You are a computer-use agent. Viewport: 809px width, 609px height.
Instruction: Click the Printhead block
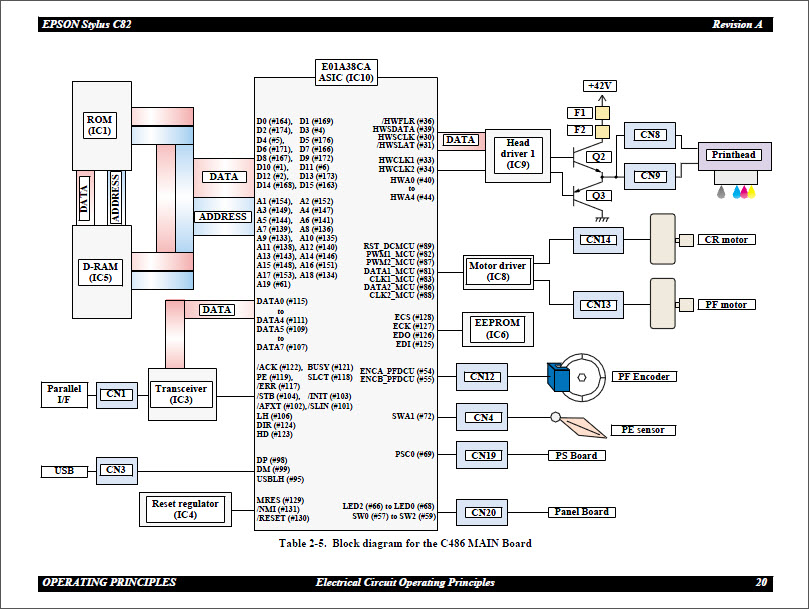point(735,155)
